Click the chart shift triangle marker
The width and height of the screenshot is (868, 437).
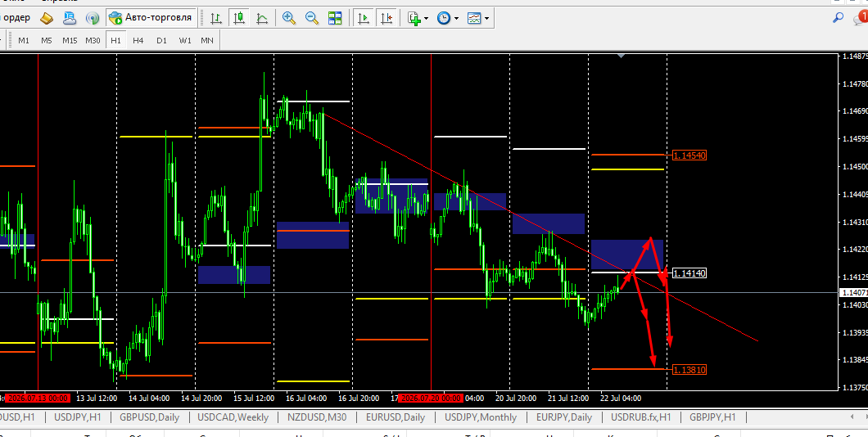coord(621,56)
